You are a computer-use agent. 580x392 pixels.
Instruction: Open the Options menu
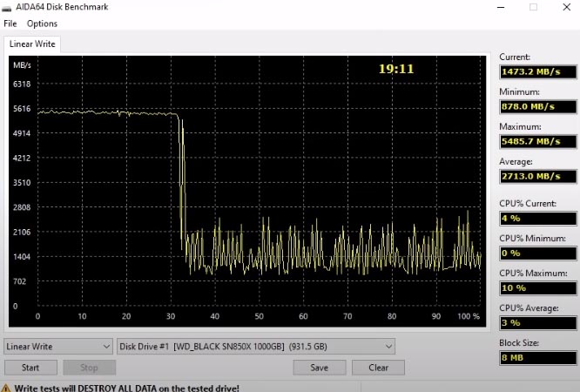click(x=42, y=24)
